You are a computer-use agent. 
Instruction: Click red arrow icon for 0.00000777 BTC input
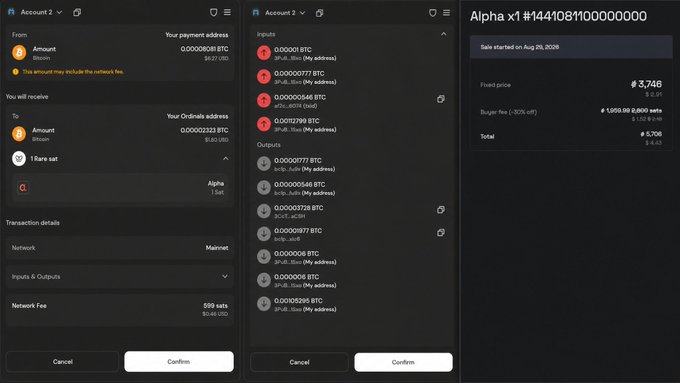pos(264,77)
